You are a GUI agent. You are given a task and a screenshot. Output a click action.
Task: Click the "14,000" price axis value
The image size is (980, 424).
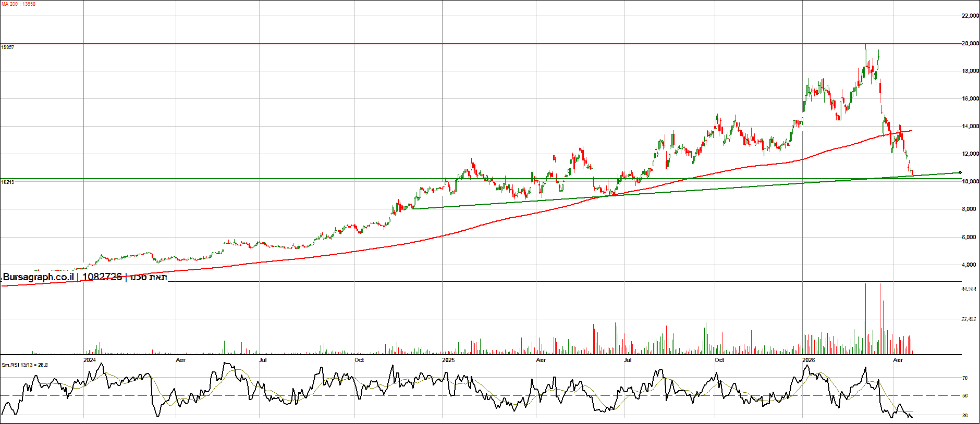[x=970, y=127]
